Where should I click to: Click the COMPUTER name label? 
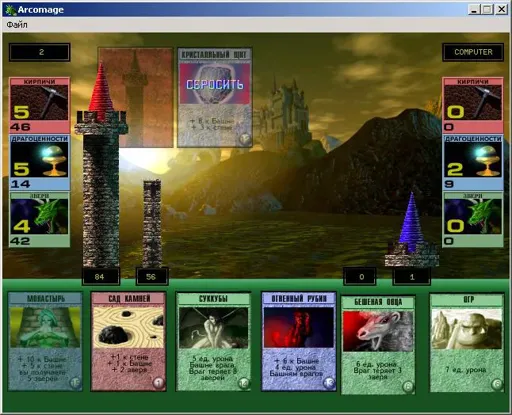[x=473, y=52]
